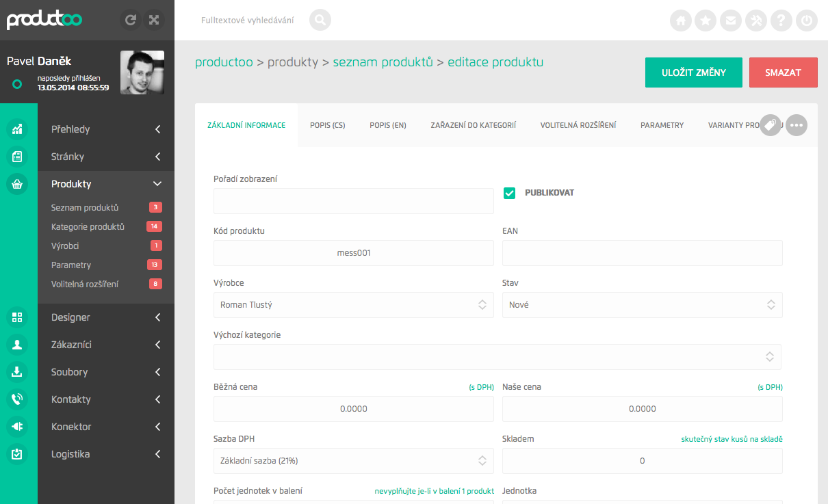828x504 pixels.
Task: Click the Přehledy chart icon in sidebar
Action: click(x=17, y=129)
